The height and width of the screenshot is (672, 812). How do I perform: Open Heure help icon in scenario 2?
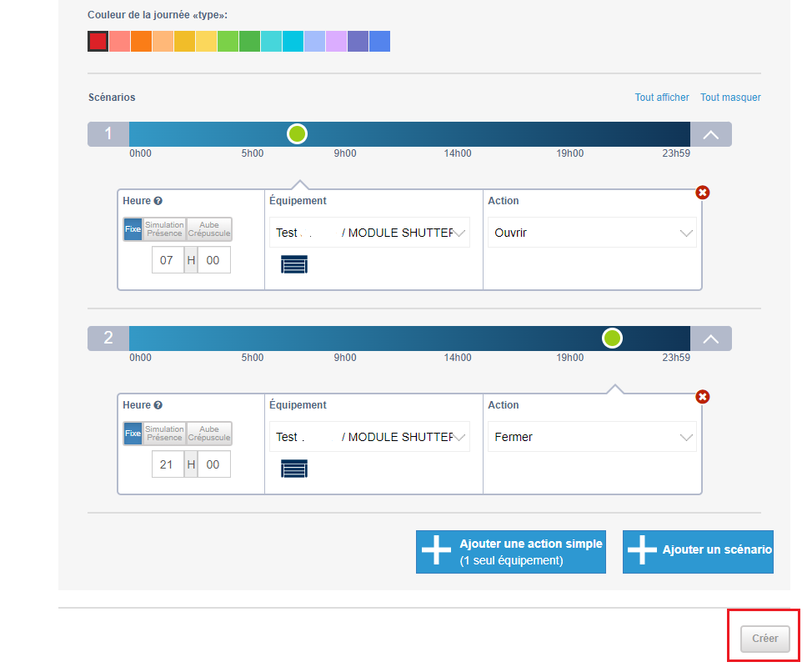coord(158,405)
